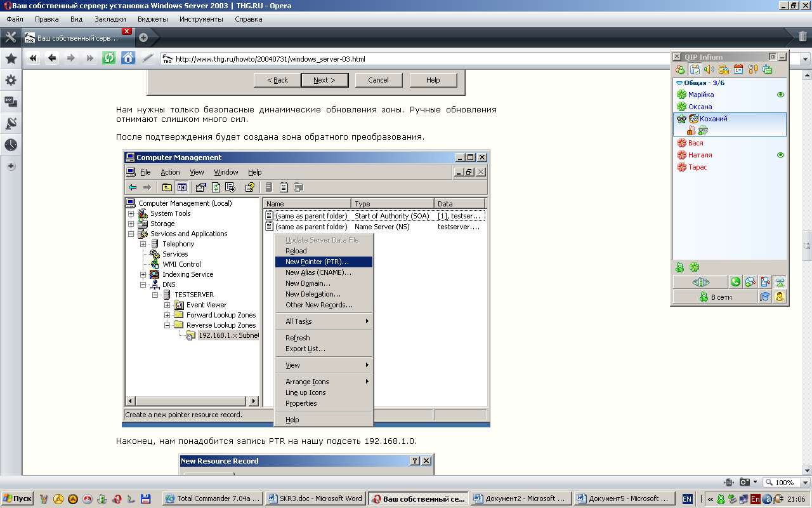
Task: Click the page's vertical scrollbar thumb
Action: [807, 246]
